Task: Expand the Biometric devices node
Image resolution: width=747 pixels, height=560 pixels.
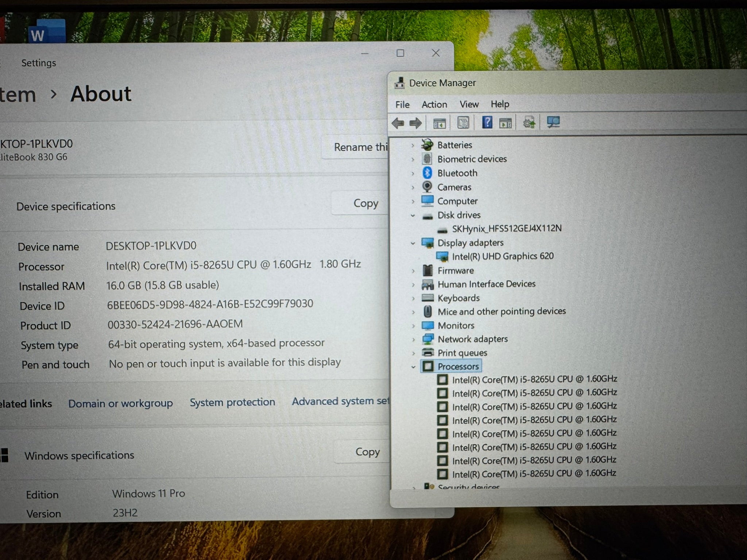Action: pos(413,159)
